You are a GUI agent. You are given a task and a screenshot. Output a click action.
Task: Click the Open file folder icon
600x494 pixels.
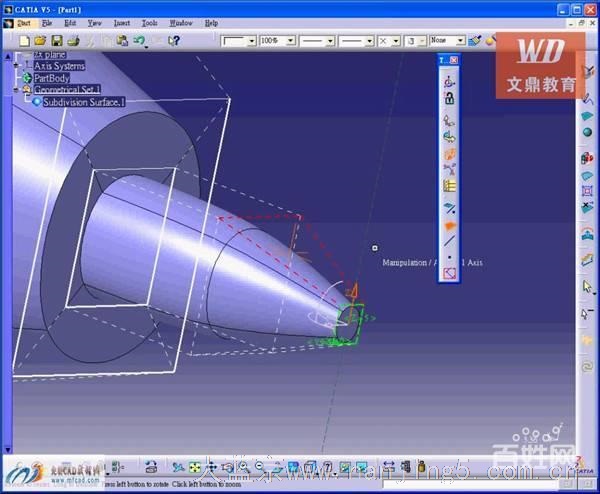(x=41, y=41)
